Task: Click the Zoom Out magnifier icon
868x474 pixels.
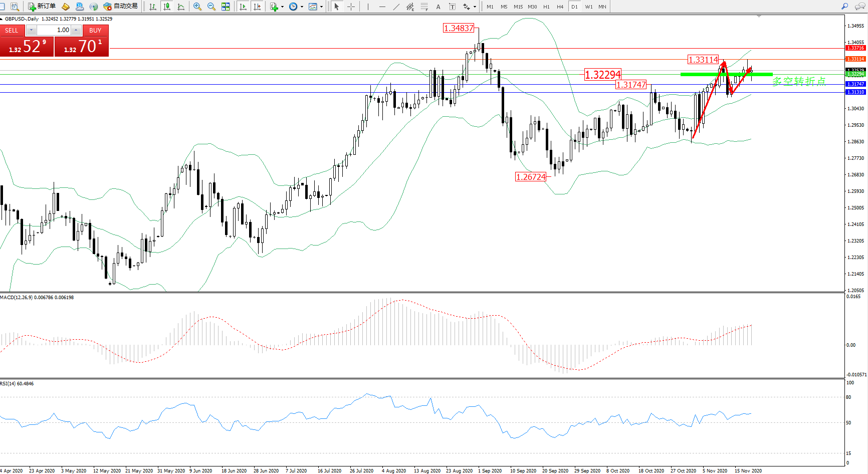Action: coord(211,7)
